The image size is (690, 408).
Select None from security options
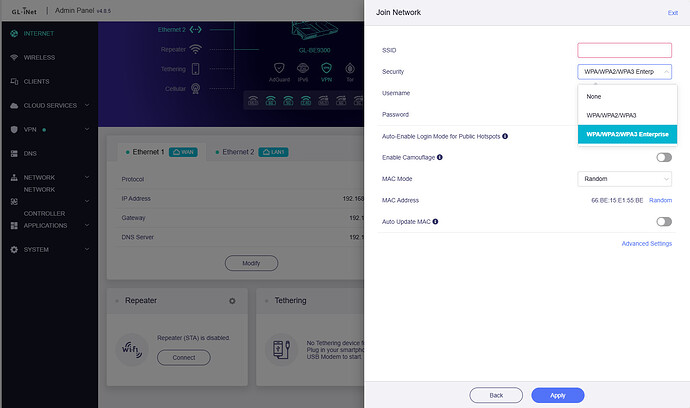click(x=594, y=96)
